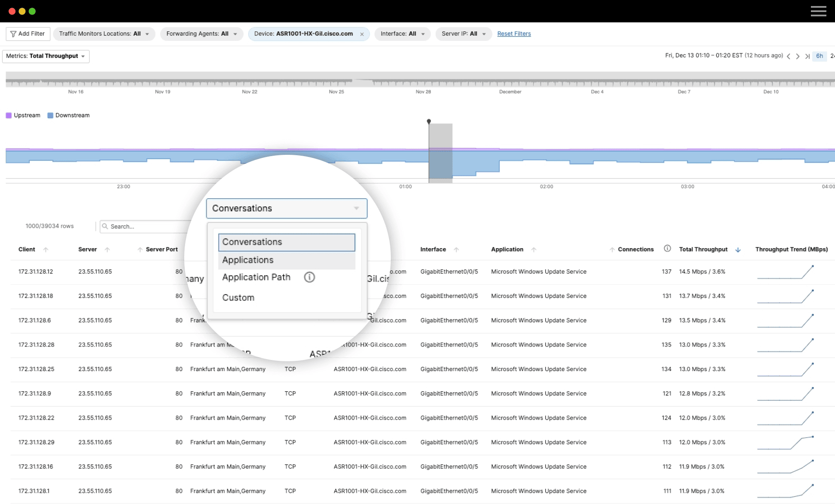This screenshot has height=504, width=835.
Task: Expand the Metrics Total Throughput selector
Action: (83, 56)
